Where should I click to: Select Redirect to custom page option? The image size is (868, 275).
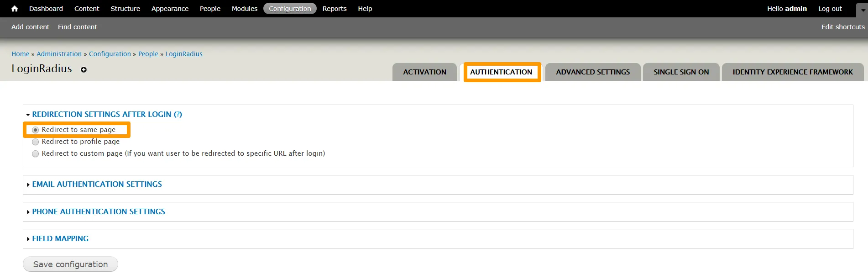pos(35,154)
